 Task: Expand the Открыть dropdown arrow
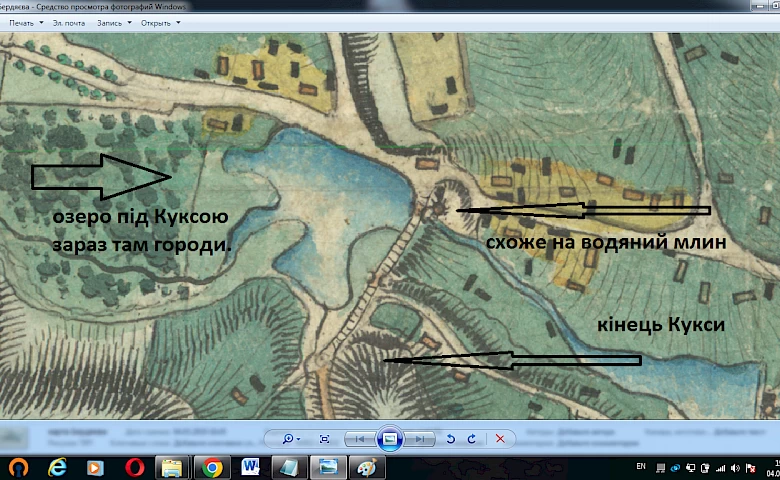(x=178, y=22)
